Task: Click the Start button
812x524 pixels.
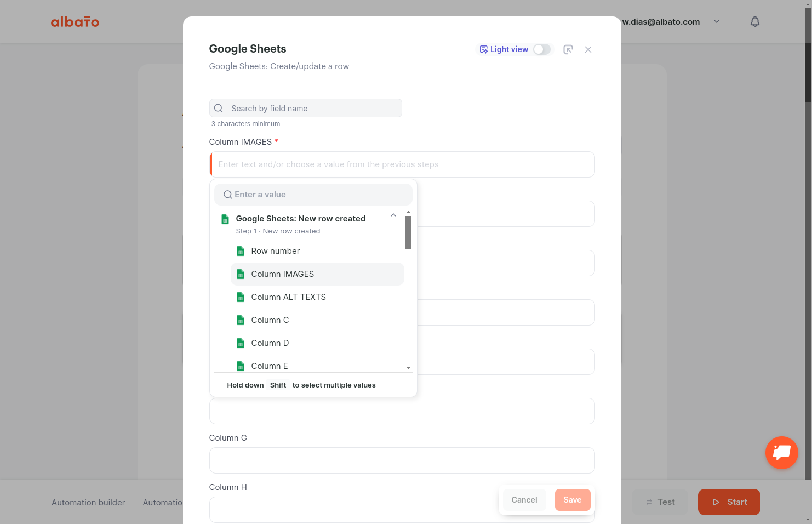Action: pos(729,502)
